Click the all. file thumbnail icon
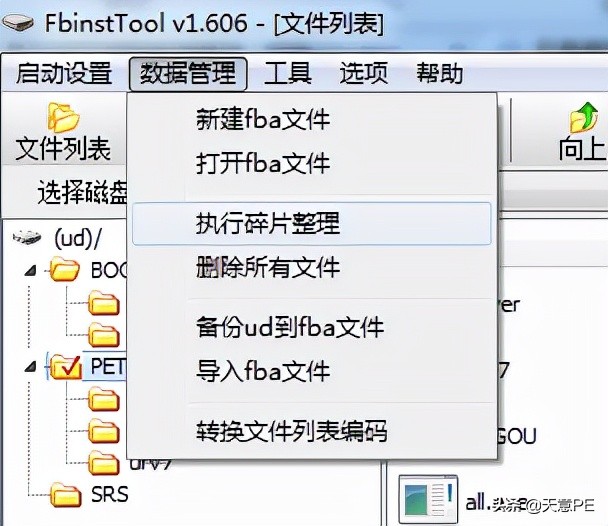Image resolution: width=608 pixels, height=526 pixels. pos(428,500)
